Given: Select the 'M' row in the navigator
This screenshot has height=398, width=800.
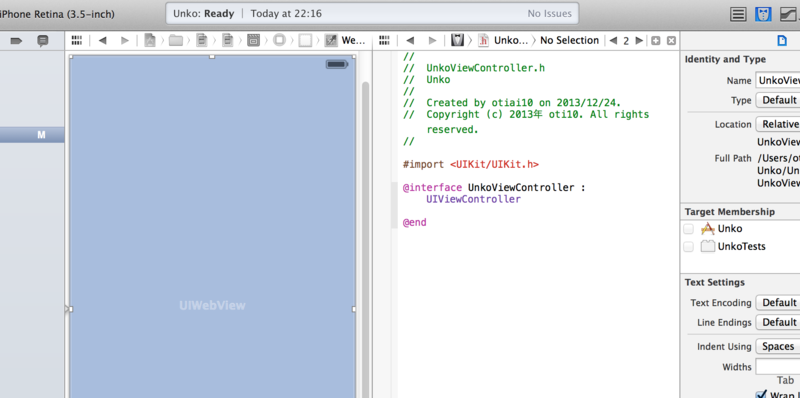Looking at the screenshot, I should (x=32, y=135).
